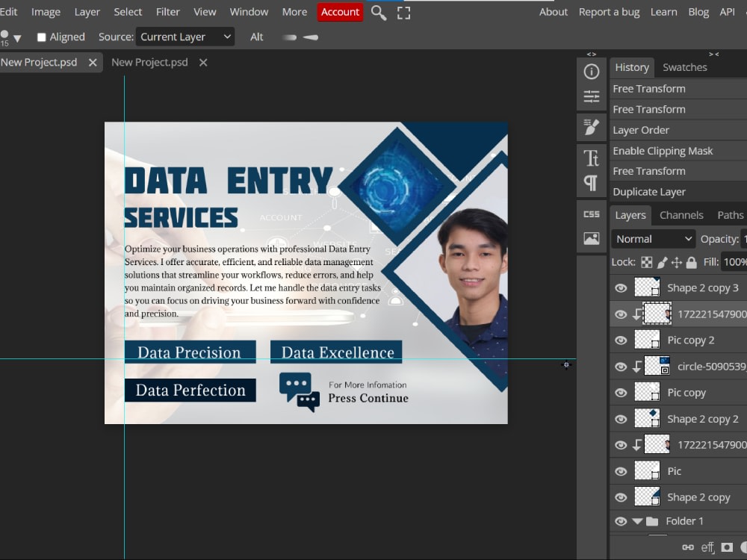
Task: Lock transparent pixels checkerboard icon
Action: pyautogui.click(x=646, y=262)
